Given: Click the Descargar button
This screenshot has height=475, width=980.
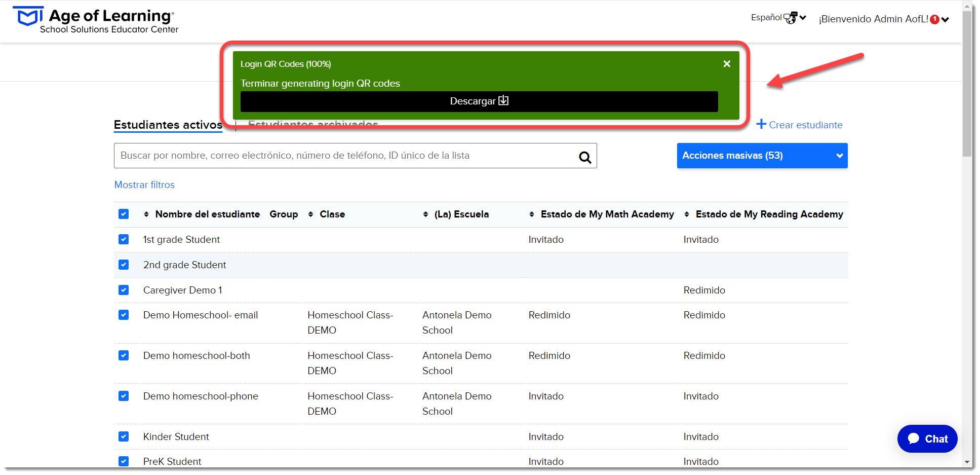Looking at the screenshot, I should coord(479,101).
